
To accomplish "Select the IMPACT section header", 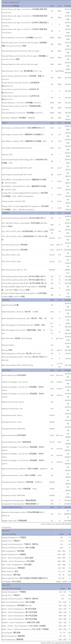I will coord(5,123).
